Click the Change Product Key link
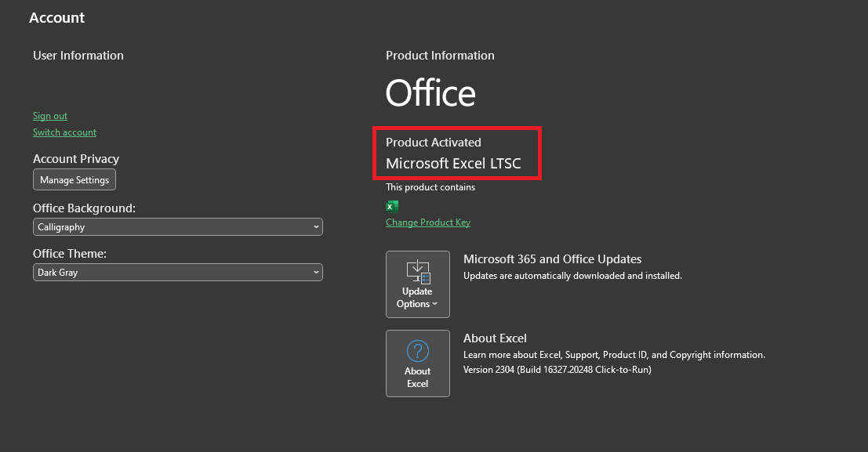 (x=428, y=222)
